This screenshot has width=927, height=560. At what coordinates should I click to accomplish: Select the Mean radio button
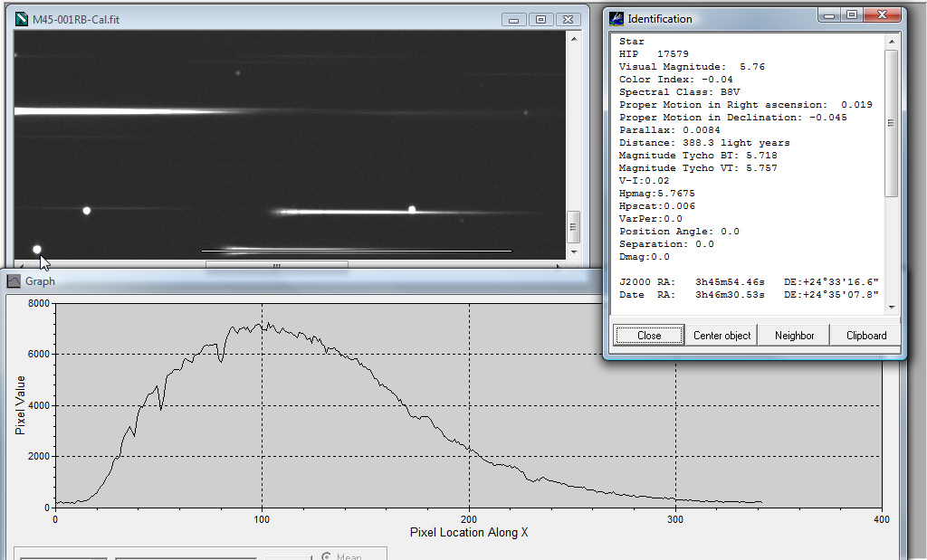point(327,556)
